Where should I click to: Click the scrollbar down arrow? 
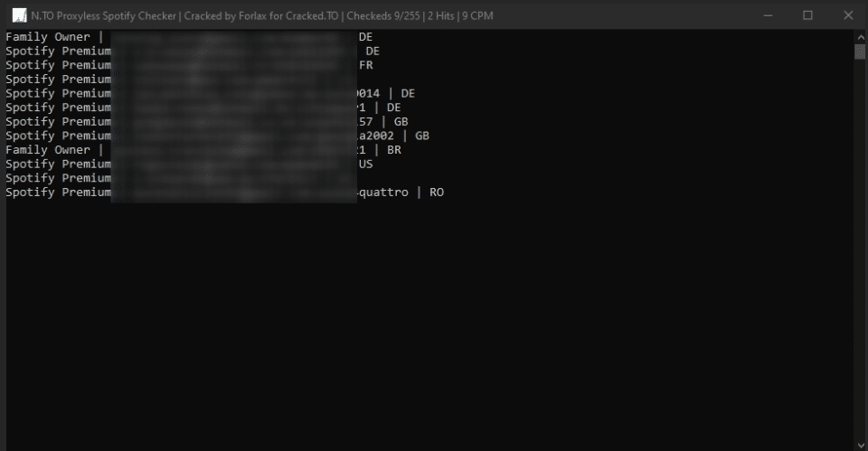860,445
